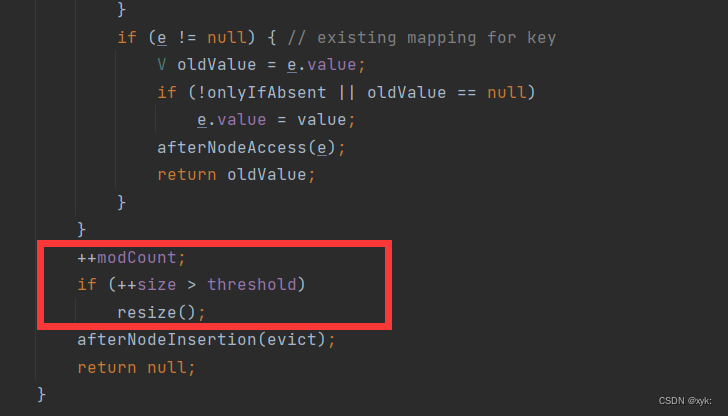Click the threshold variable
Viewport: 728px width, 416px height.
[251, 284]
